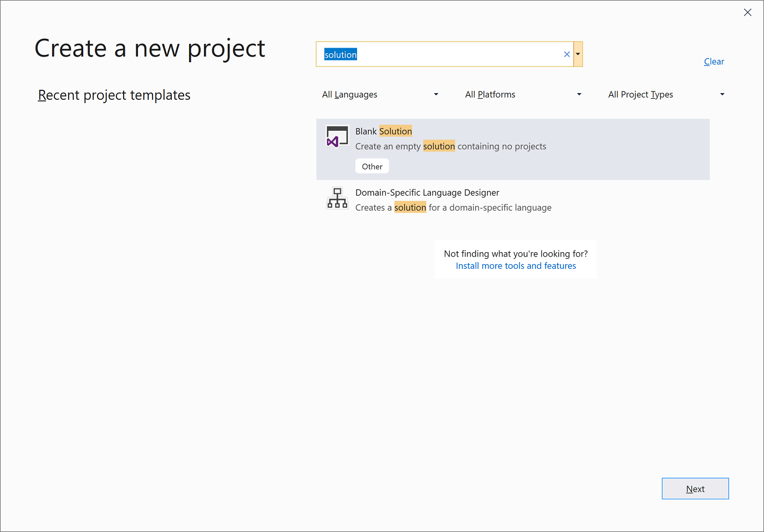Screen dimensions: 764x532
Task: Click the Clear link
Action: click(714, 61)
